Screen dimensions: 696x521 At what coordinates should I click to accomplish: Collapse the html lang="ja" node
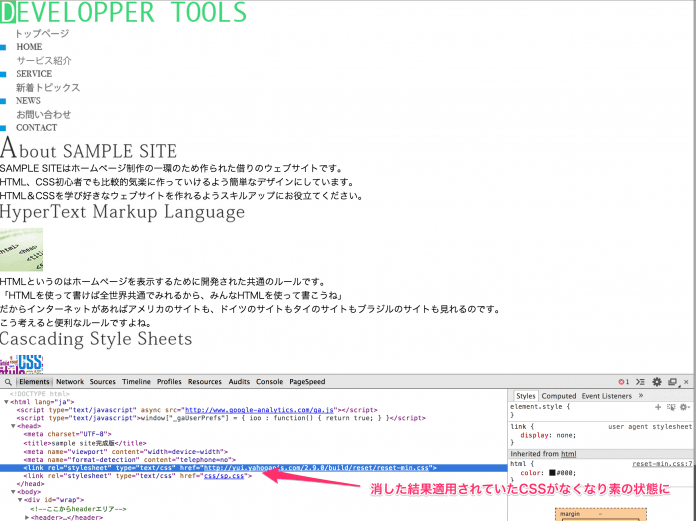coord(6,402)
